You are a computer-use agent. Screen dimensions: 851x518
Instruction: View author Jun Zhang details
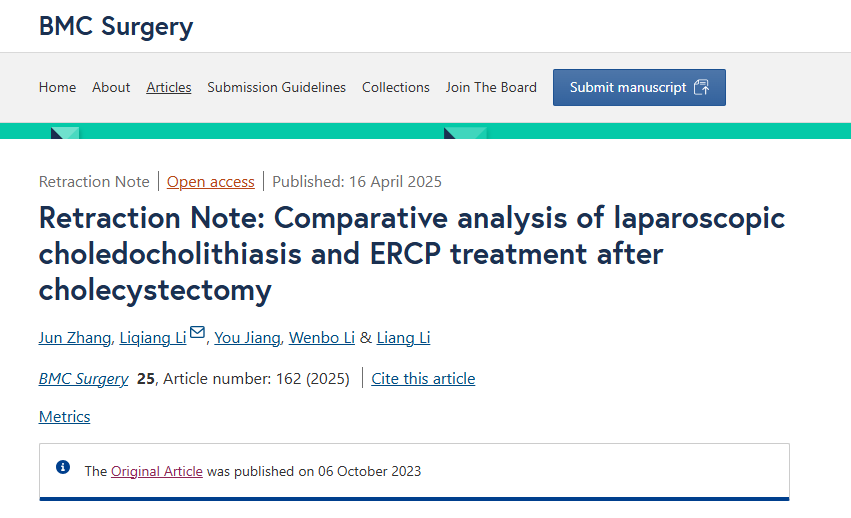click(75, 338)
